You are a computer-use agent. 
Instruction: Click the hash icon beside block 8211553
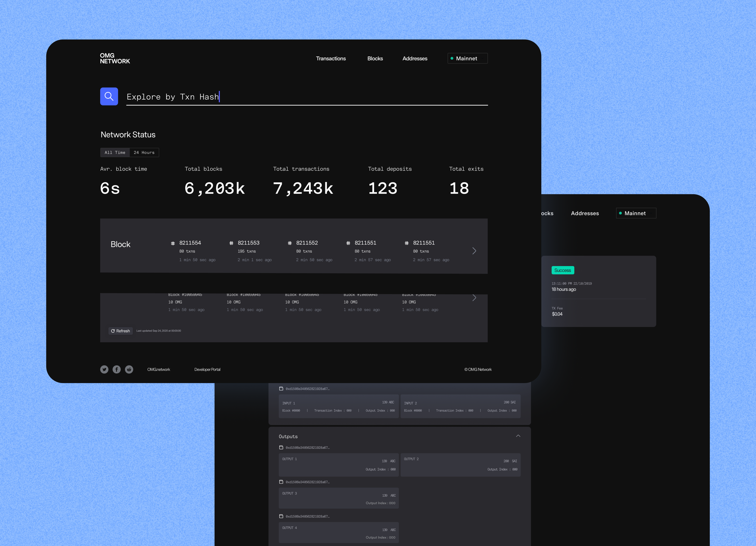click(x=231, y=243)
